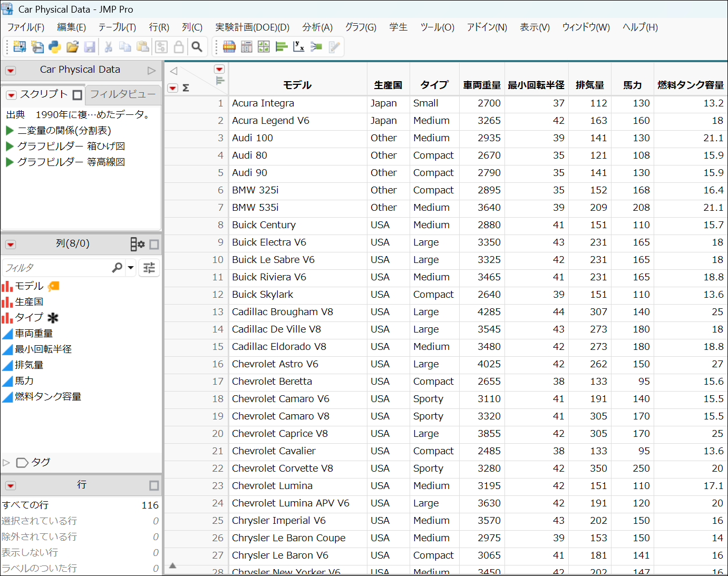Launch Graph Builder from the toolbar
Image resolution: width=728 pixels, height=576 pixels.
tap(264, 47)
